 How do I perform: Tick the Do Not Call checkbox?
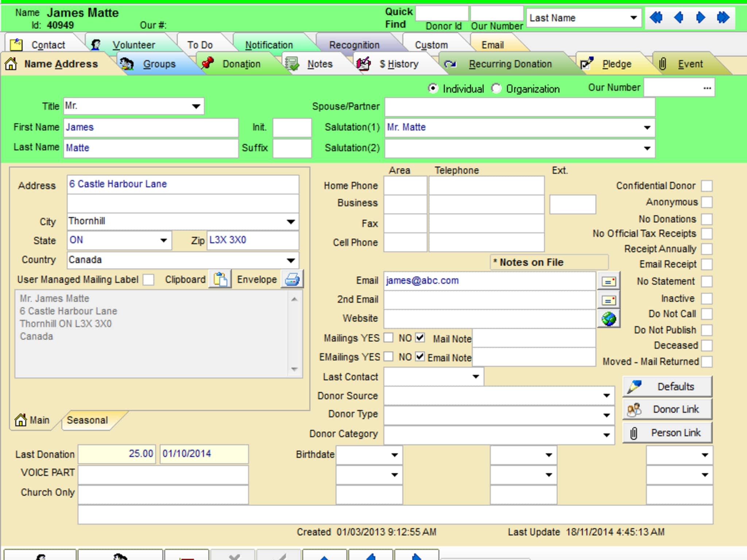(707, 314)
